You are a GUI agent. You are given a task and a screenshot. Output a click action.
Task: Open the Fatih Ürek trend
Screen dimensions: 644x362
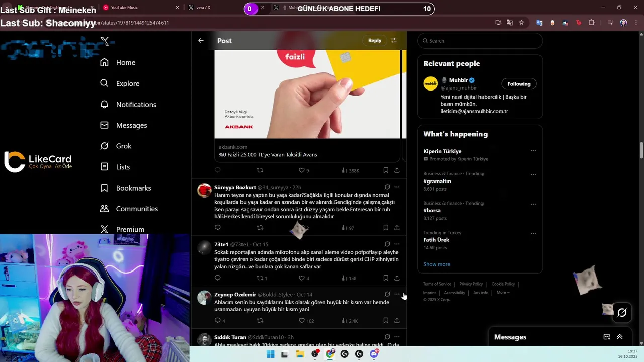pyautogui.click(x=436, y=240)
